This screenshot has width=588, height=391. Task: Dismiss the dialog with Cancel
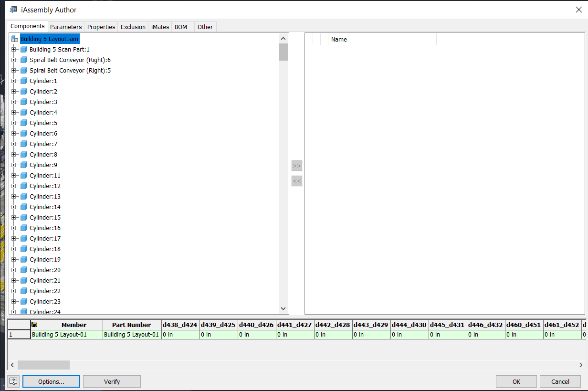[560, 381]
